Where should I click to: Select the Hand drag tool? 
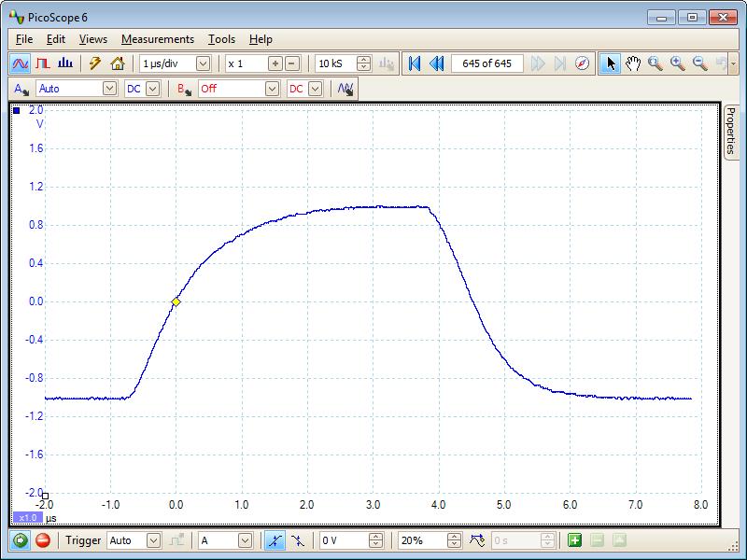coord(633,63)
